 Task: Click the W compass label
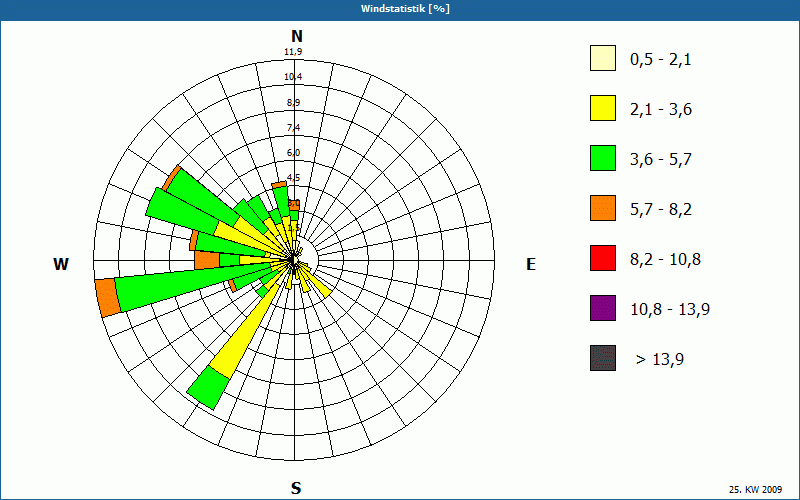click(x=61, y=264)
